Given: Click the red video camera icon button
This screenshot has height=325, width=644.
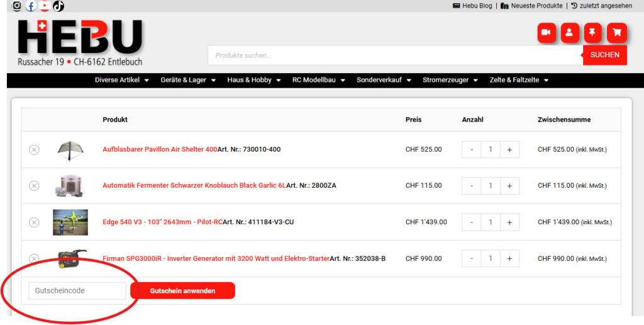Looking at the screenshot, I should (546, 33).
